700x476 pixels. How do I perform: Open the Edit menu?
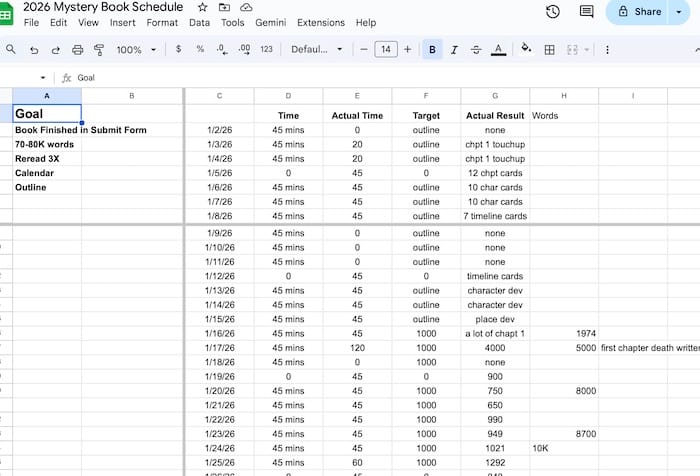click(58, 22)
